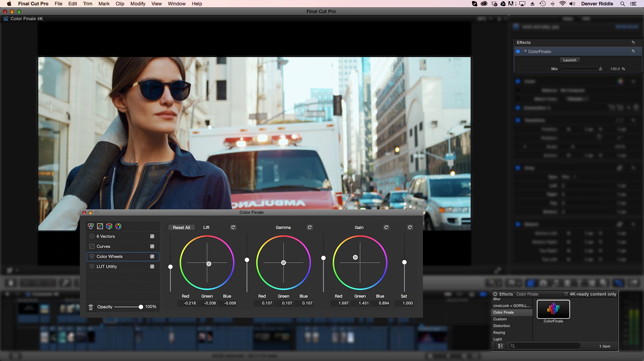
Task: Click the Gain color wheel control point
Action: click(x=355, y=257)
